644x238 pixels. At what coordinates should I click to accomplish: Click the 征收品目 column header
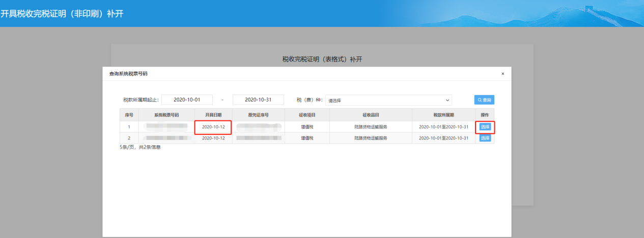(x=371, y=115)
